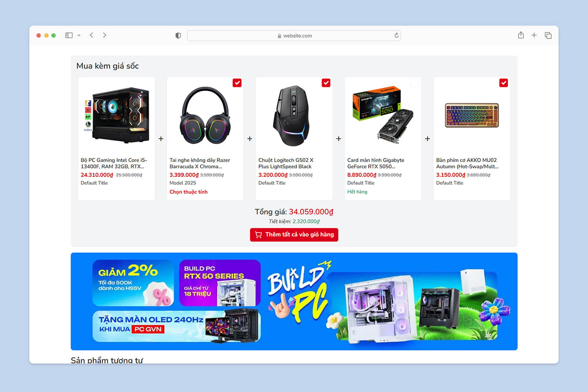Open the Bộ PC Gaming Intel Core i5 title
This screenshot has width=588, height=392.
[x=114, y=163]
